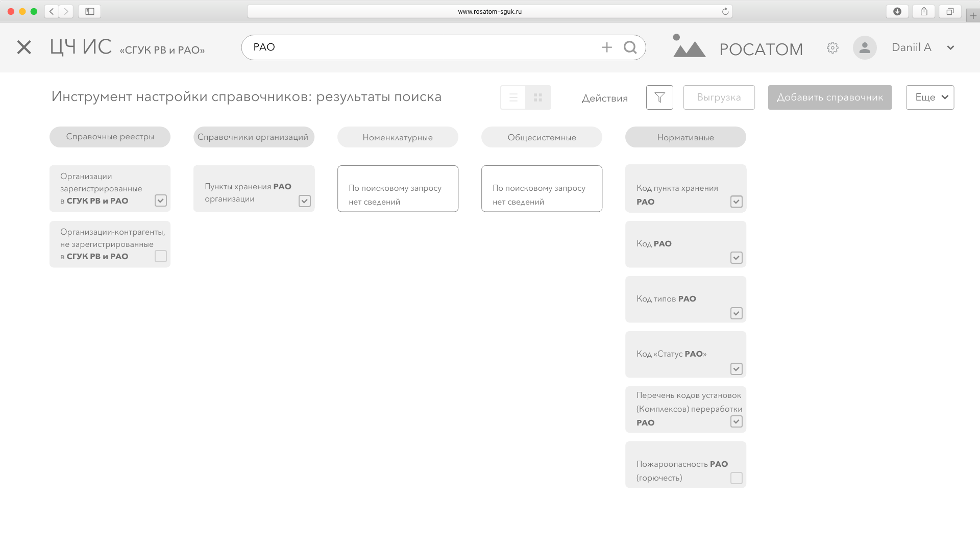Click '«СГУК РВ и РАО»' subtitle text
The height and width of the screenshot is (551, 980).
(x=162, y=50)
